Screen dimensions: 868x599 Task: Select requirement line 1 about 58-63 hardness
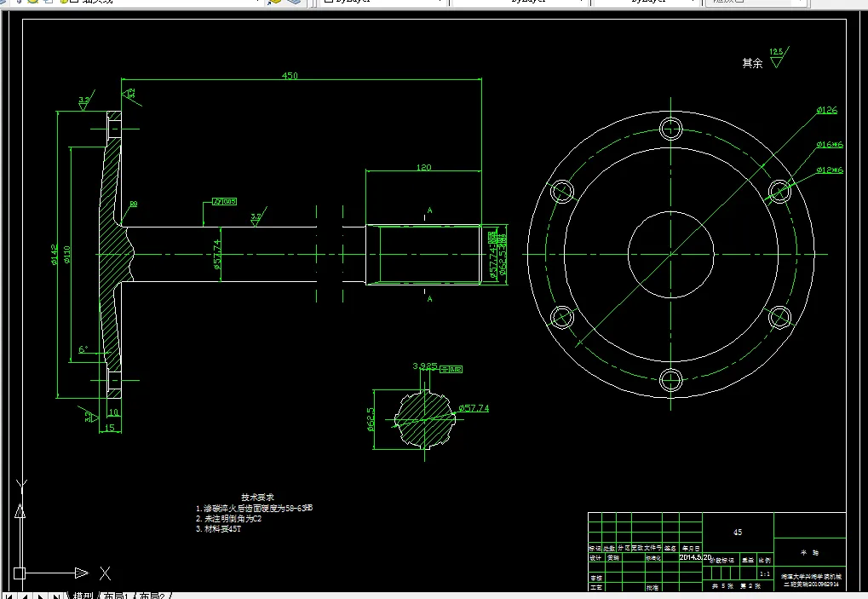[x=254, y=508]
